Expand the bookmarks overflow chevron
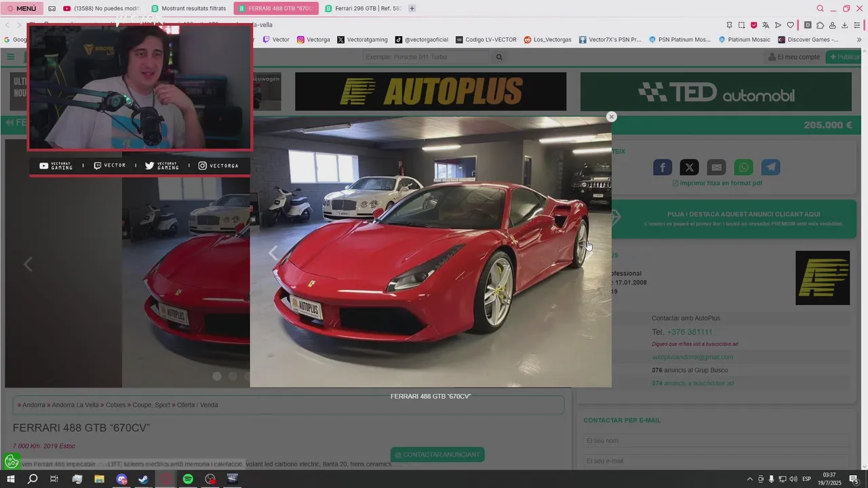868x488 pixels. (x=859, y=39)
